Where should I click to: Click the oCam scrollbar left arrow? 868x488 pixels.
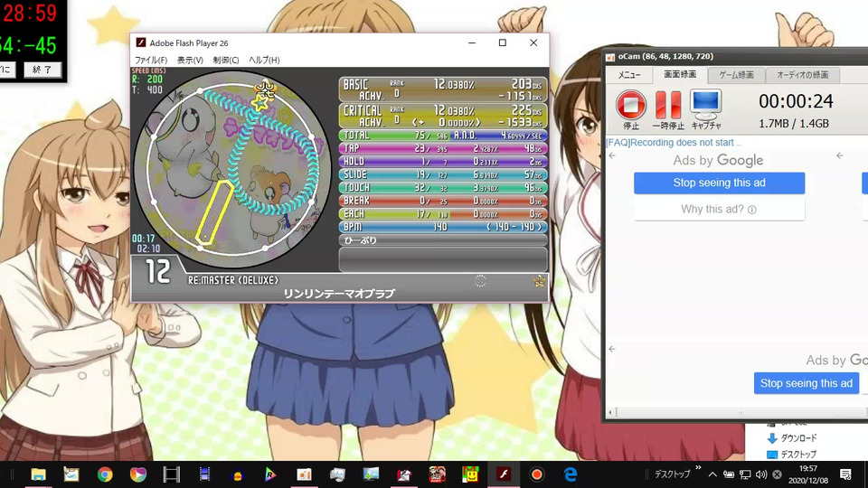pyautogui.click(x=610, y=412)
